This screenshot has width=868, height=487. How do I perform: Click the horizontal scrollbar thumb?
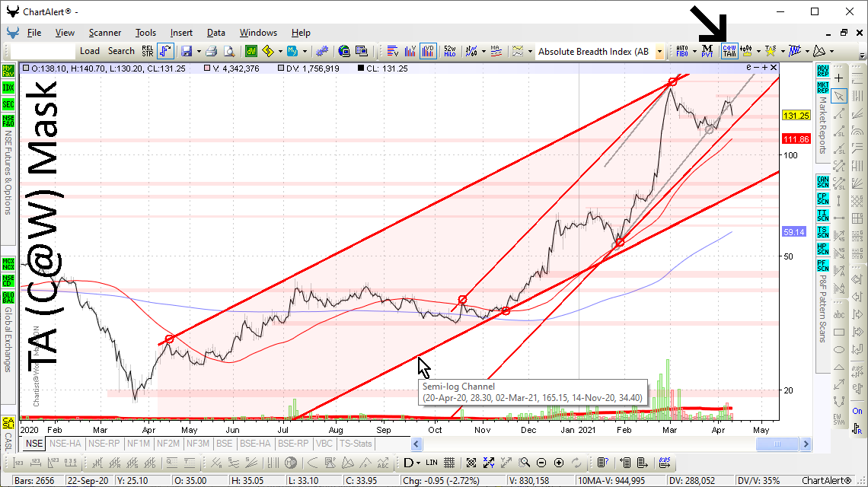(777, 444)
